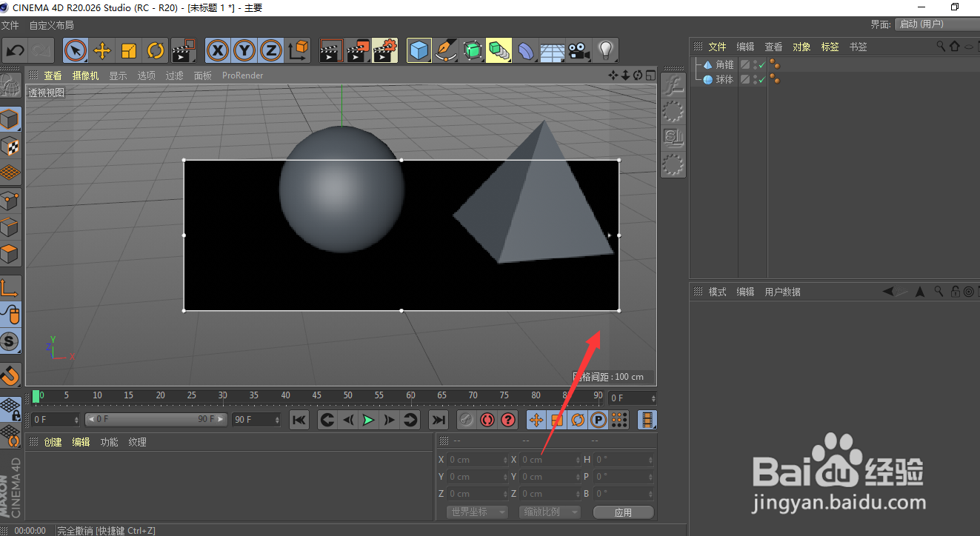Click the position X 0 cm field

477,459
